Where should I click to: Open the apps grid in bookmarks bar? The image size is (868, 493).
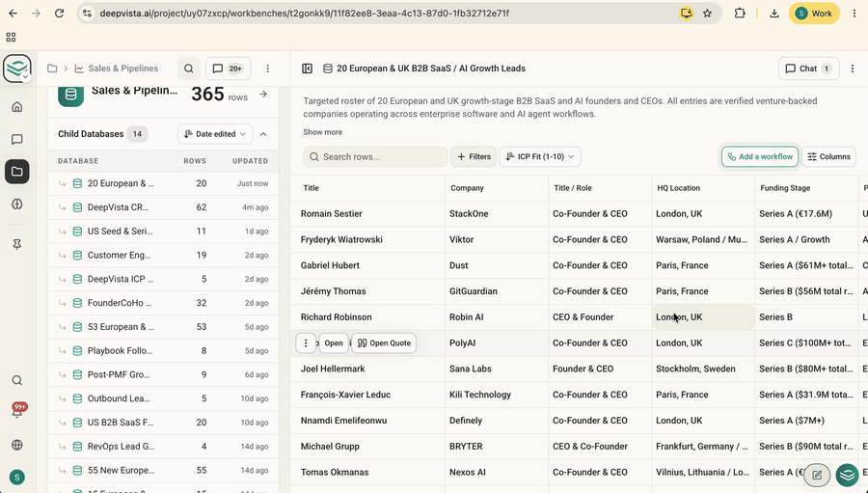(11, 37)
